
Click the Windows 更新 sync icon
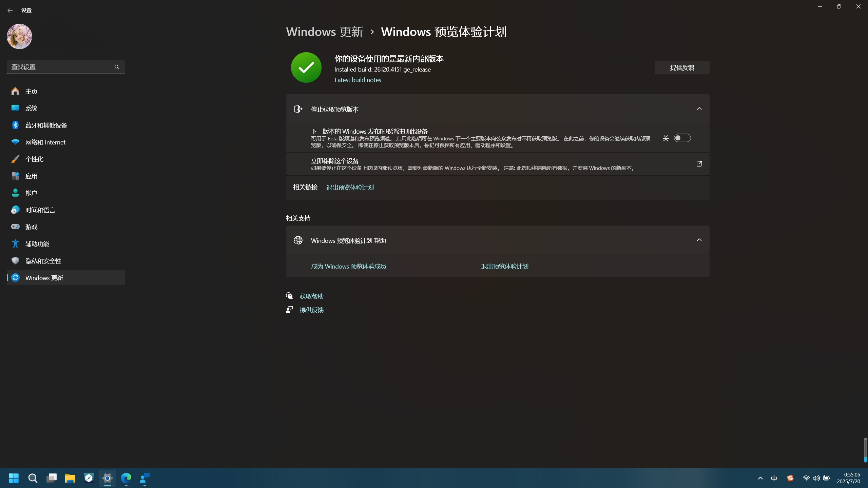tap(15, 278)
